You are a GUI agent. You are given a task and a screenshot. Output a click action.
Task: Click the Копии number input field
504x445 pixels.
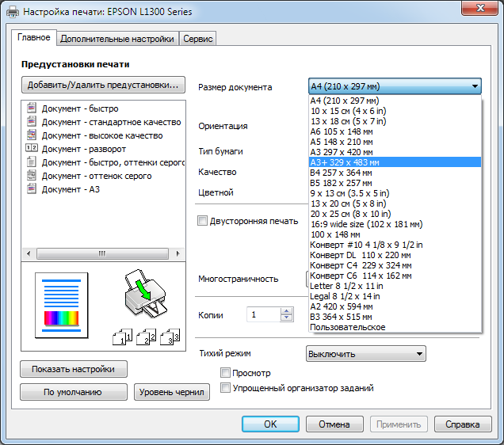tap(264, 314)
